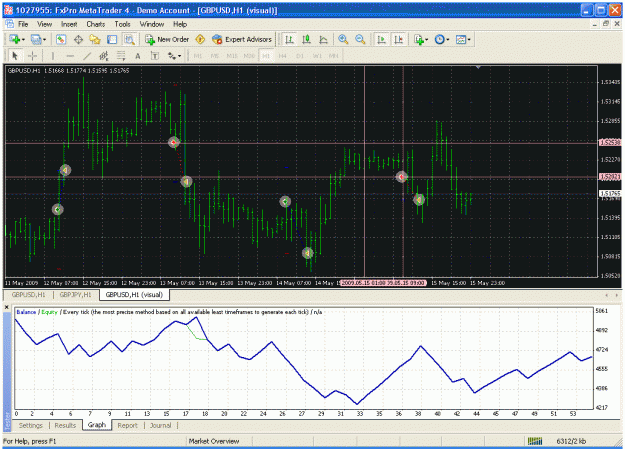Switch to Line Chart display
The height and width of the screenshot is (449, 625).
point(323,39)
